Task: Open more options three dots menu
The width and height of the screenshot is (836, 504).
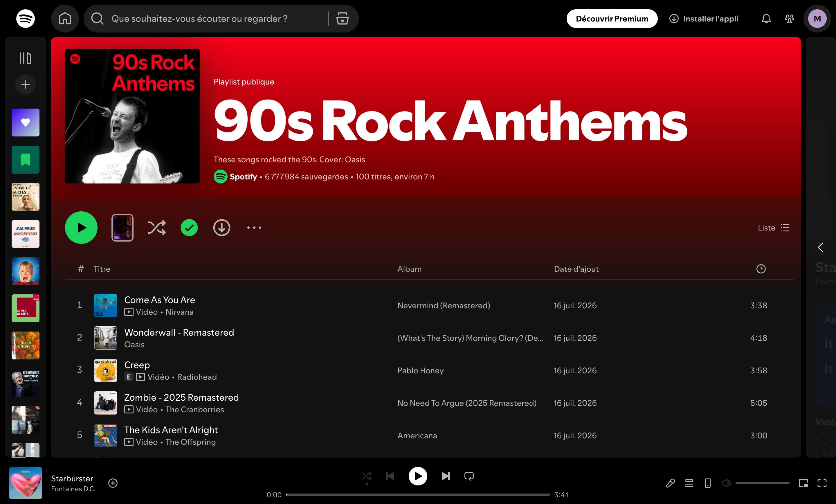Action: 254,228
